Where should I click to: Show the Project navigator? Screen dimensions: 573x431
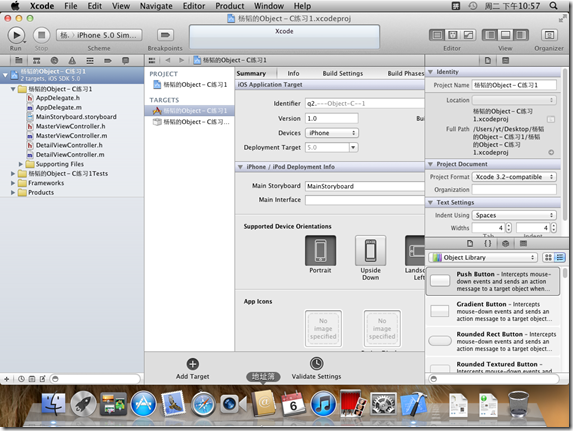coord(19,60)
